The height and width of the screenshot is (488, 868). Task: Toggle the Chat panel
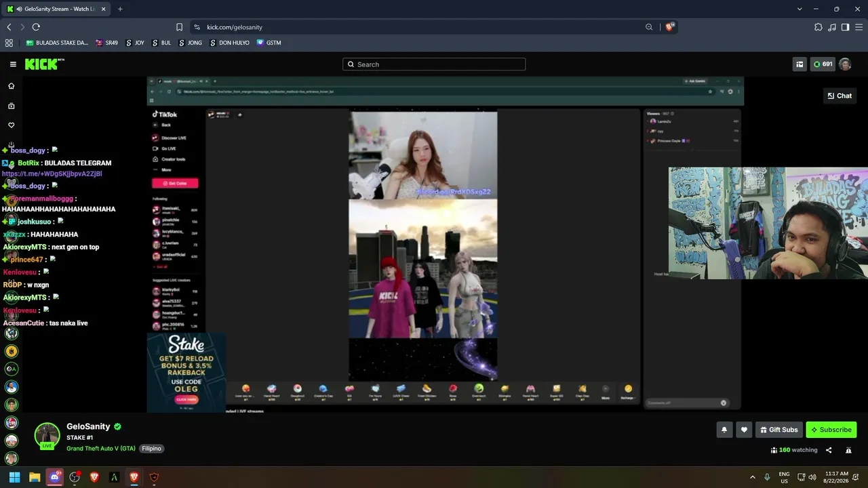840,96
